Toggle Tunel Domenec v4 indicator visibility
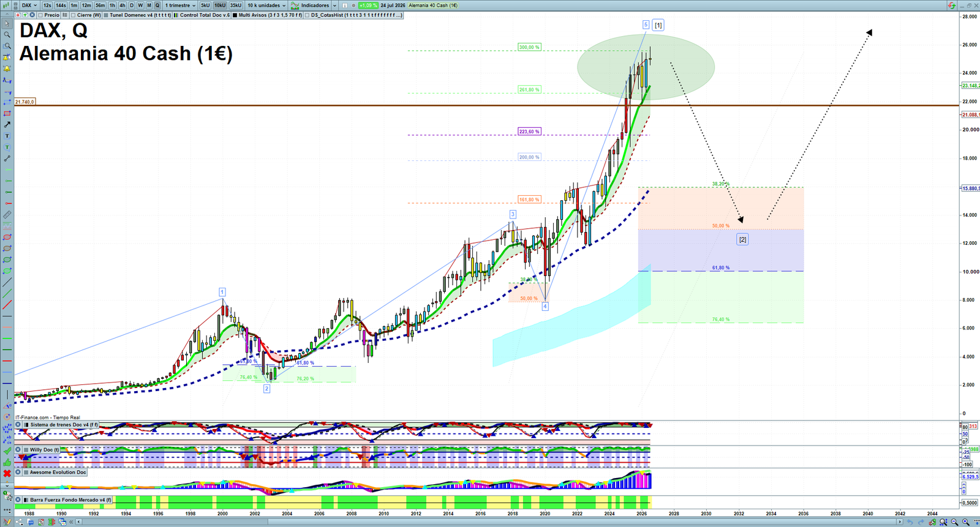 tap(106, 15)
